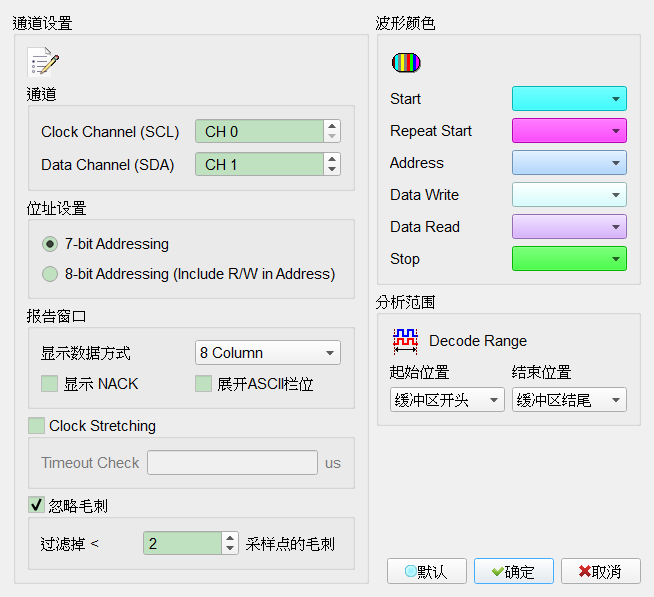Click the Data Channel (SDA) label

pyautogui.click(x=108, y=165)
